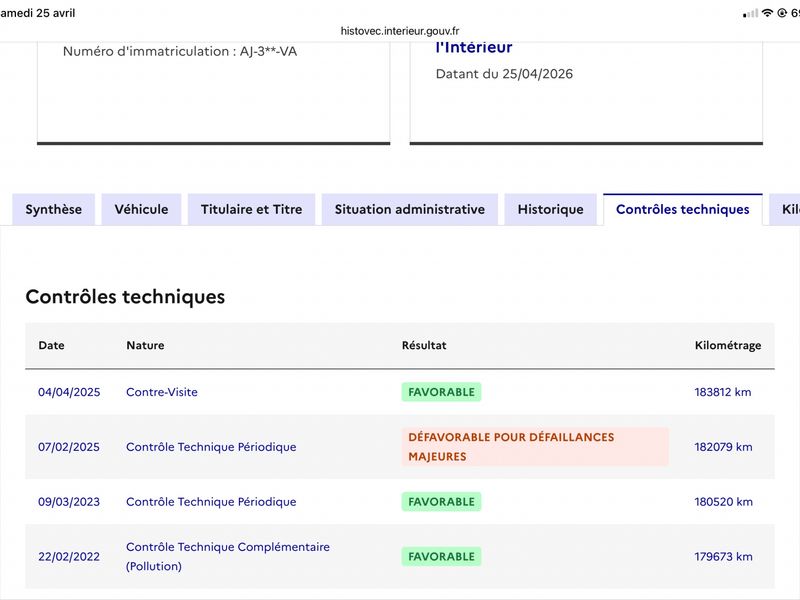Click the Contrôles techniques tab
Viewport: 800px width, 600px height.
pyautogui.click(x=682, y=209)
